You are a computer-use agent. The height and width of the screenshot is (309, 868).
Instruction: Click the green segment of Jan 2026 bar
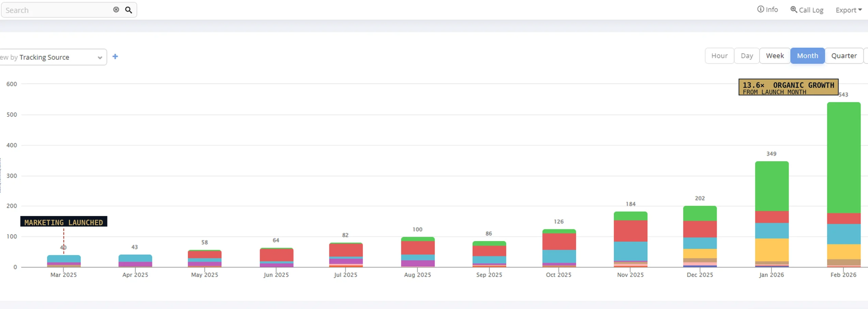(772, 186)
